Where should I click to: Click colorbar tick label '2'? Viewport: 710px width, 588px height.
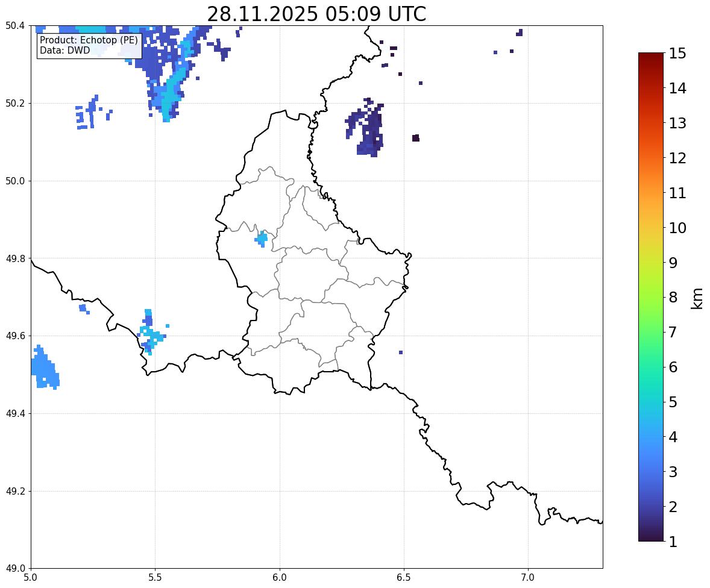673,507
